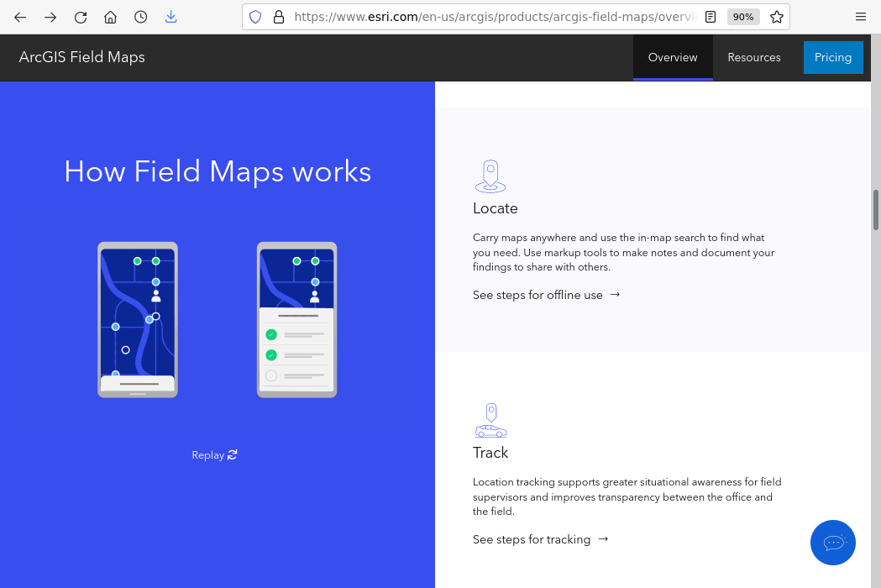Go to the browser home page icon

(111, 17)
